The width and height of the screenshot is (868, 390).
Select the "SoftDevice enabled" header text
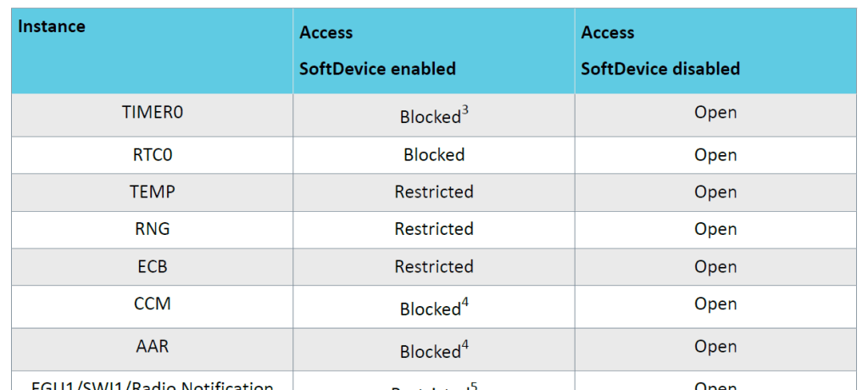point(377,69)
